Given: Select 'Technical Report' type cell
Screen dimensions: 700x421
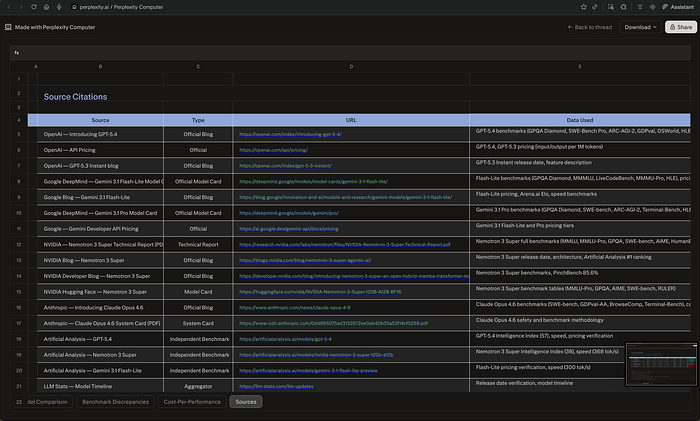Looking at the screenshot, I should (198, 245).
